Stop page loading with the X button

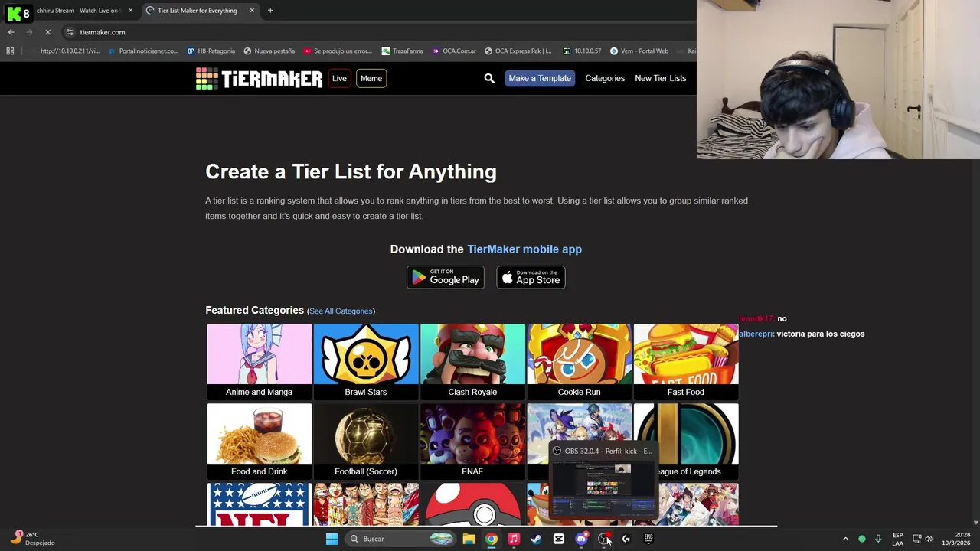pos(47,32)
